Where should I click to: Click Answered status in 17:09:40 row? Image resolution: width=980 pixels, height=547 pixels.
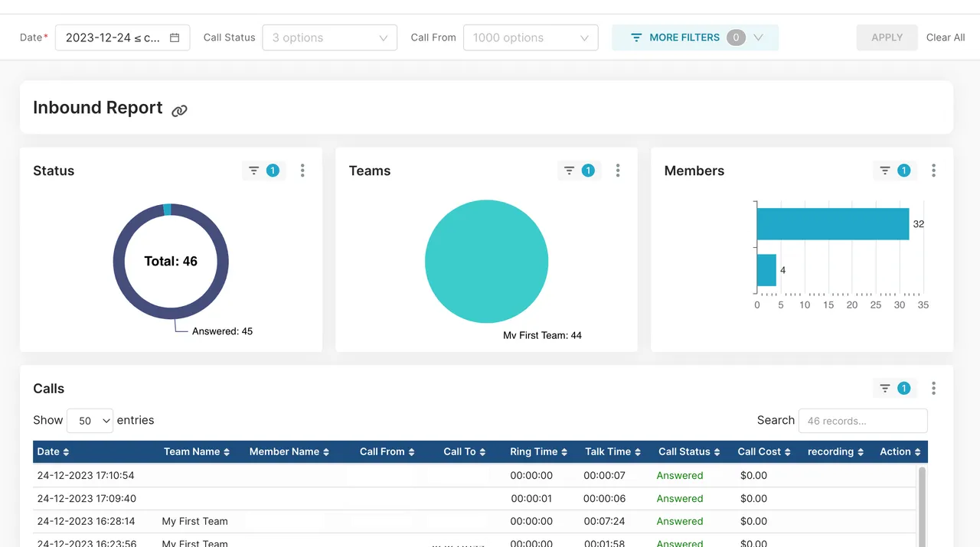679,498
